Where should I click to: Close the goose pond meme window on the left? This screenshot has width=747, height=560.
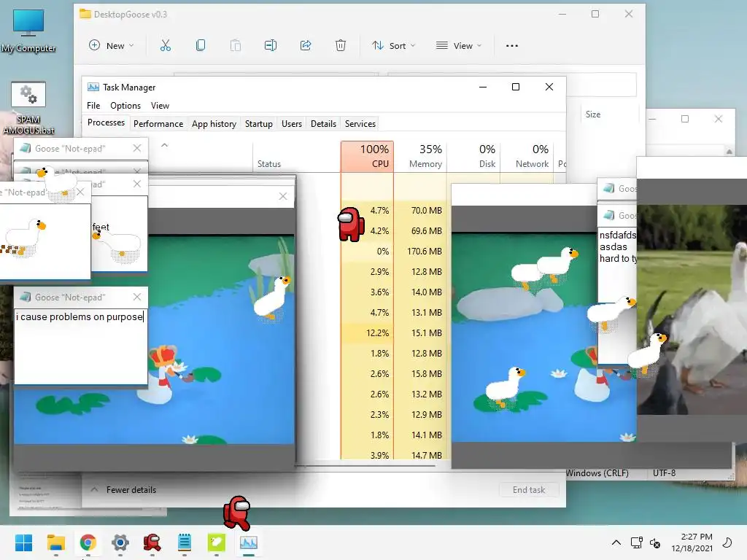283,196
